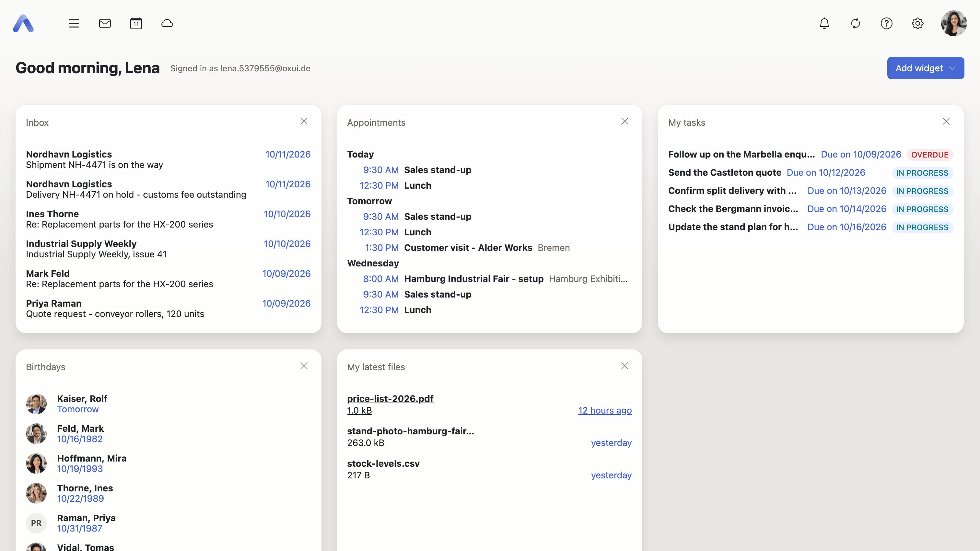Open the customs fee outstanding email
Viewport: 980px width, 551px height.
[x=168, y=189]
